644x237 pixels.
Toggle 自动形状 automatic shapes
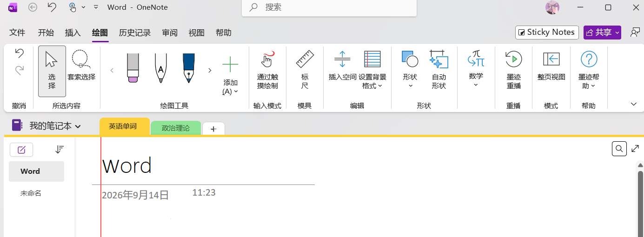439,70
